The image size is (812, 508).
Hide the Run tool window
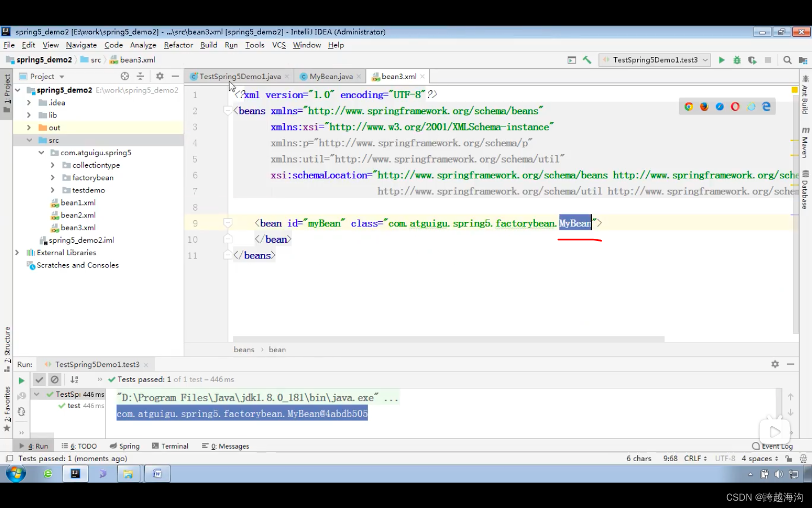(791, 365)
